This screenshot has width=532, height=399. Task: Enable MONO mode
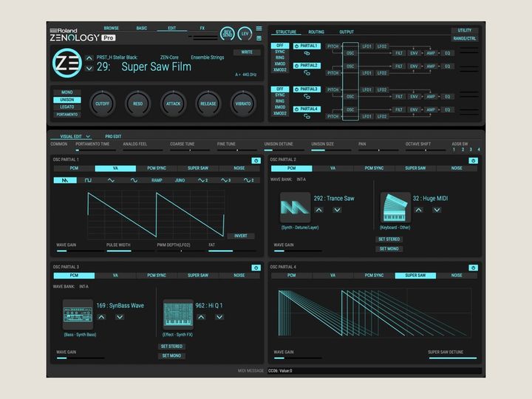point(66,92)
